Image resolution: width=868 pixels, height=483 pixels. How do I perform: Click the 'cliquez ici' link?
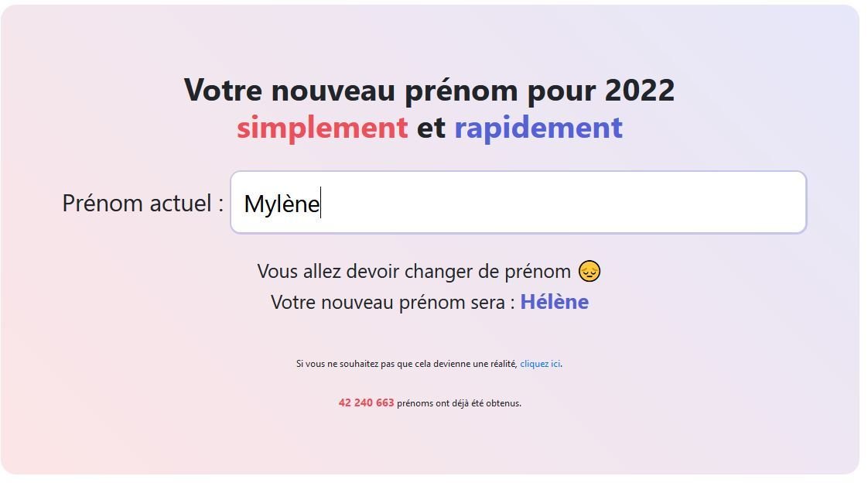[540, 364]
